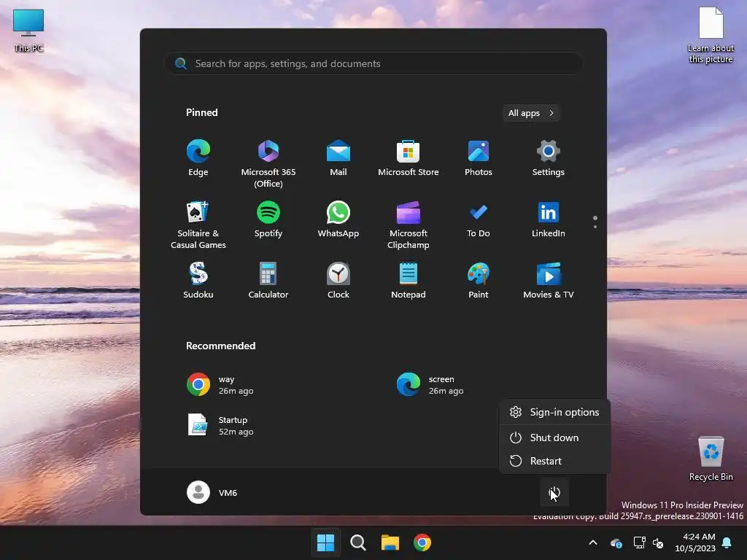Click the power button in Start menu
The height and width of the screenshot is (560, 747).
[554, 492]
